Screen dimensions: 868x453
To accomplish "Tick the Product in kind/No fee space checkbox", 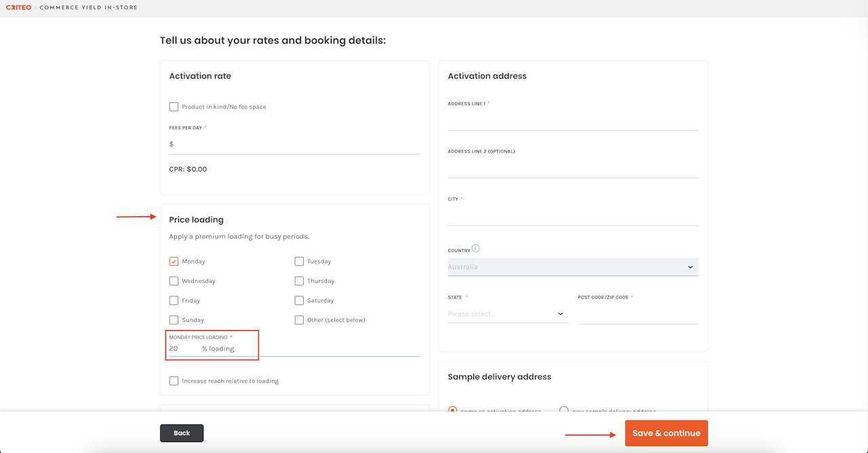I will point(174,107).
